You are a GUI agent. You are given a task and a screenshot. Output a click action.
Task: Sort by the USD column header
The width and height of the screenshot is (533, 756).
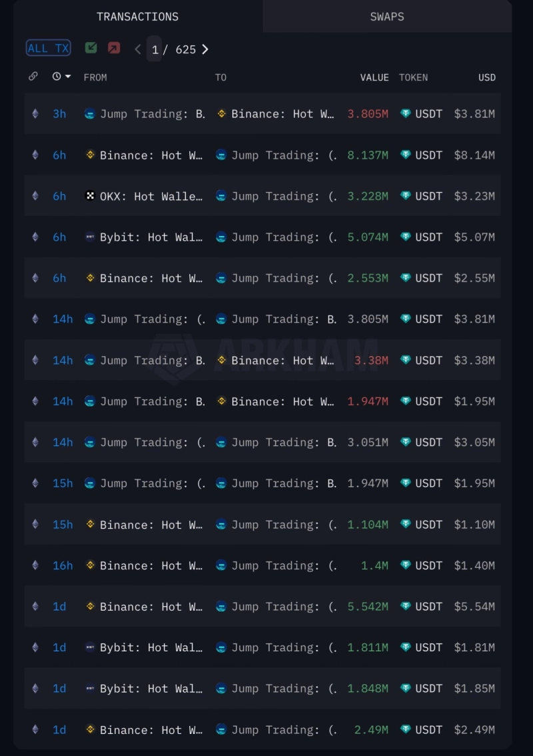pos(486,77)
